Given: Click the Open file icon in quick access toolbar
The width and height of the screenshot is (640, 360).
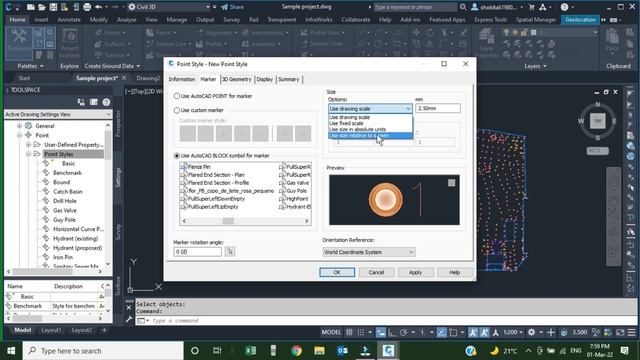Looking at the screenshot, I should (42, 7).
